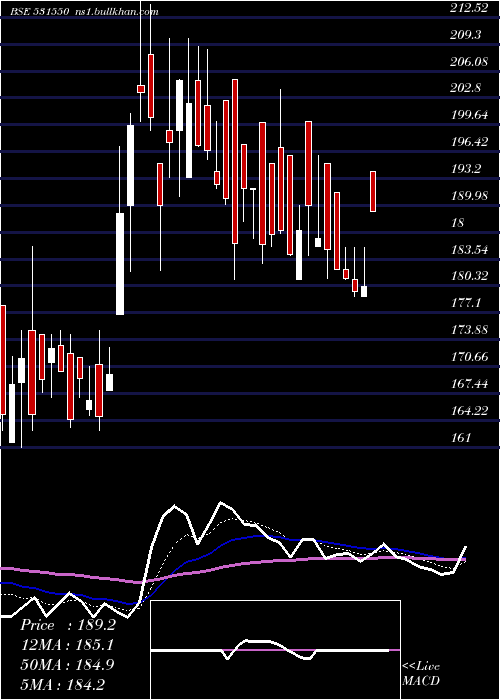Image resolution: width=500 pixels, height=700 pixels.
Task: Click the 189.98 price axis label
Action: (468, 196)
